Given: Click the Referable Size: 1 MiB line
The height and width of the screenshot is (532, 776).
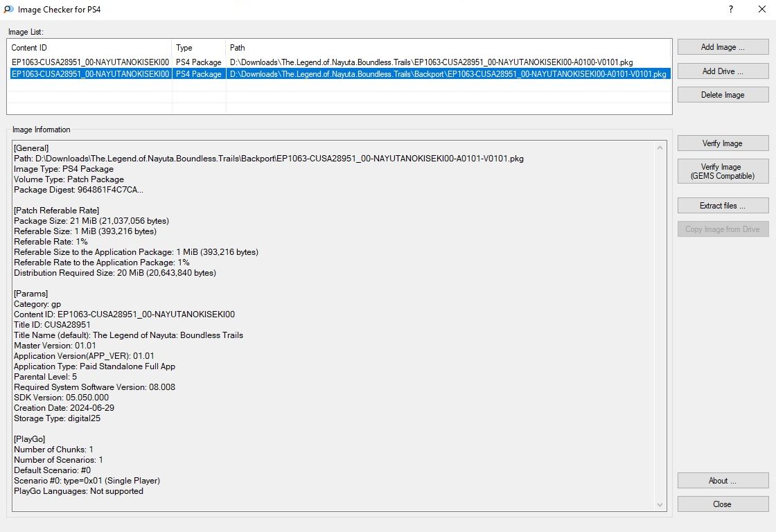Looking at the screenshot, I should pos(85,231).
